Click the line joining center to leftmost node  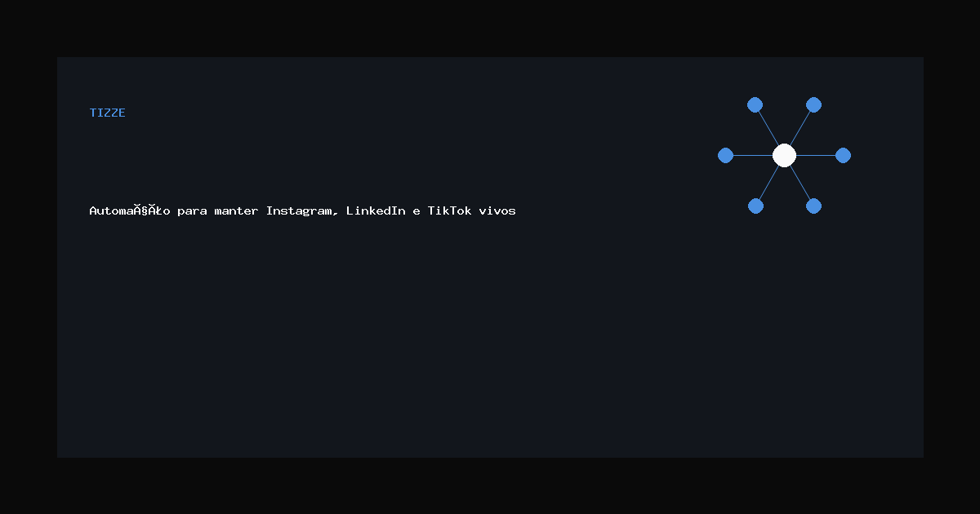coord(753,155)
